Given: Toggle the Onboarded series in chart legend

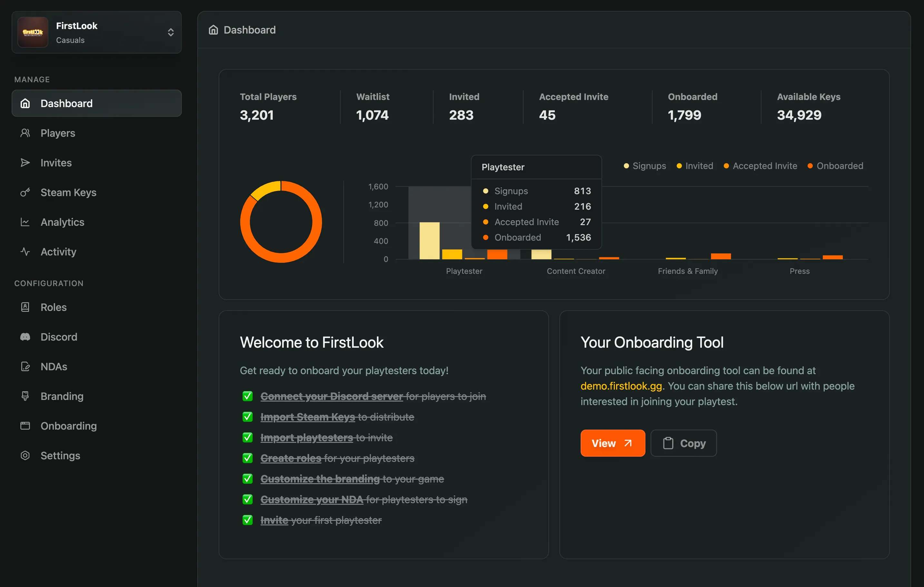Looking at the screenshot, I should [835, 166].
